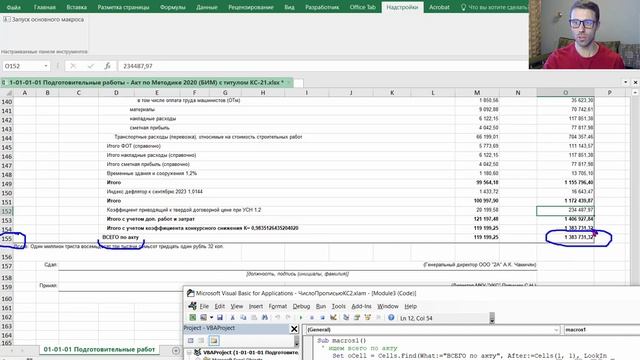Click Запуск основного макроса button

point(43,19)
